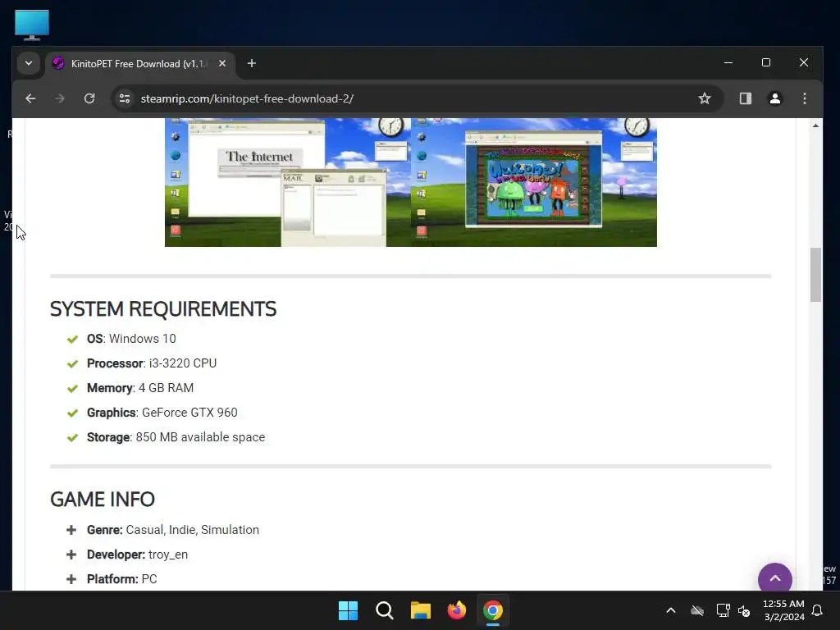Go back to the previous page
840x630 pixels.
point(30,98)
